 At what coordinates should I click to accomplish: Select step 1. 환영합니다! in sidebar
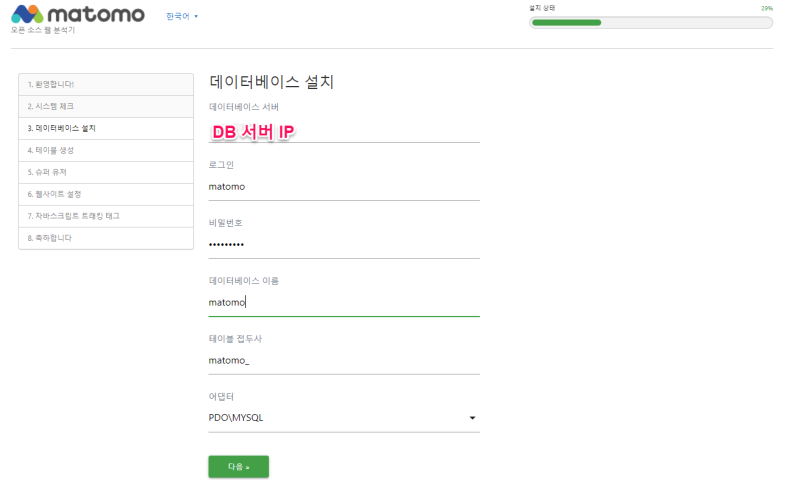[x=106, y=84]
